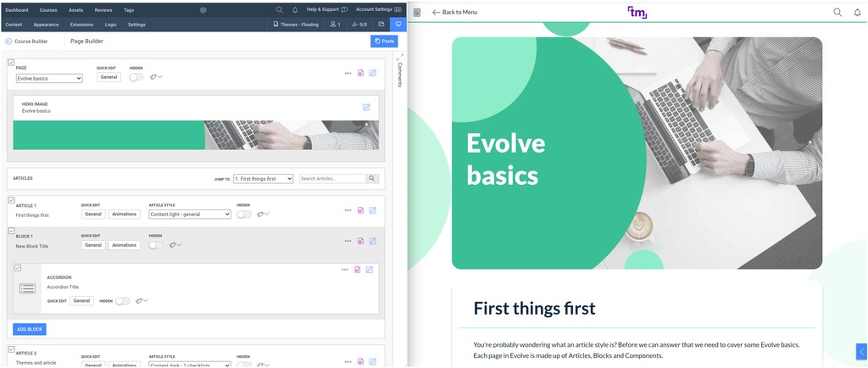Open Article 1 style dropdown Content light - general

[190, 215]
